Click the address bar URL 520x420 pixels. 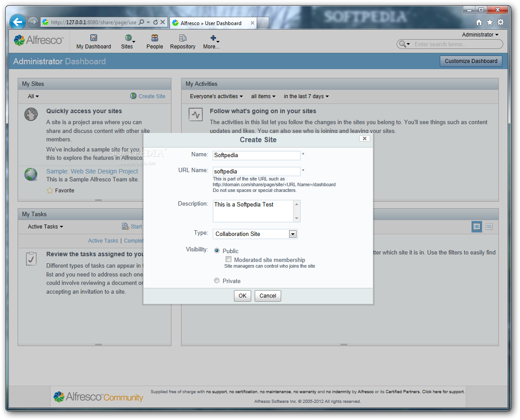coord(93,22)
